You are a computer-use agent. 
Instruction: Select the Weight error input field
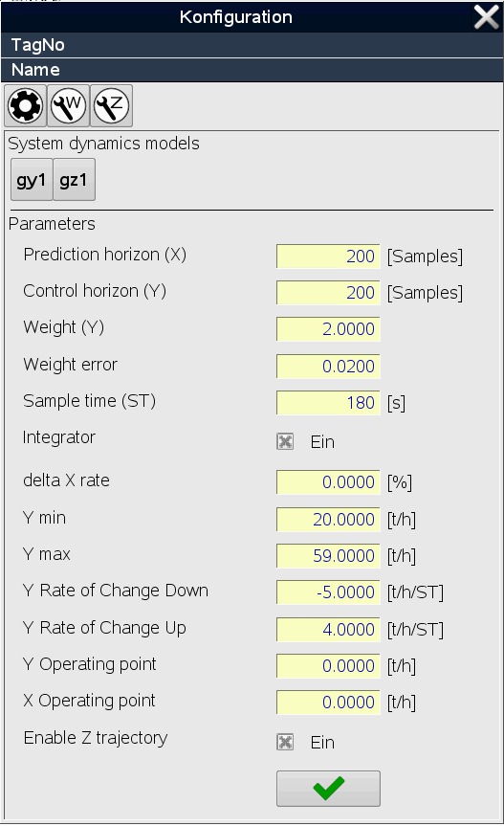pyautogui.click(x=328, y=367)
